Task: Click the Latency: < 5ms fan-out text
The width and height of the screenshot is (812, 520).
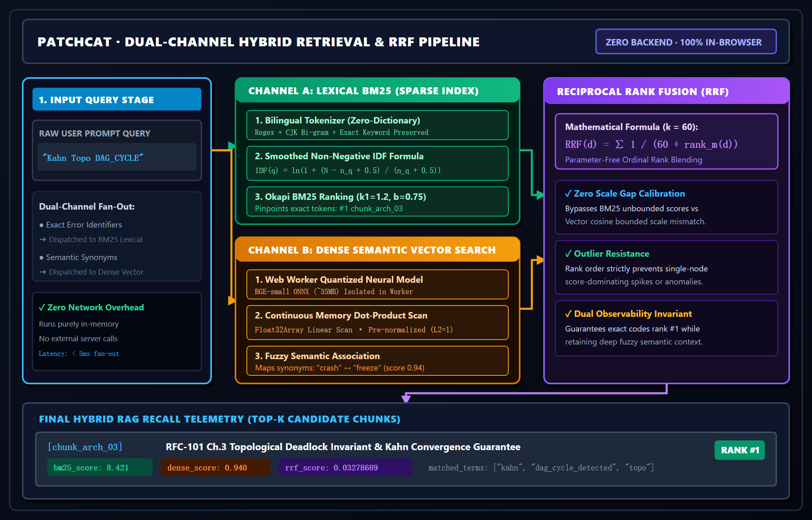Action: click(79, 353)
